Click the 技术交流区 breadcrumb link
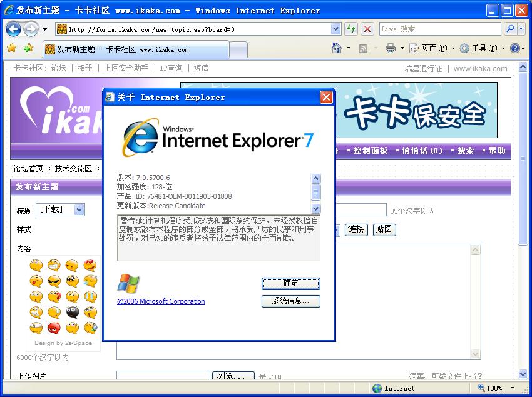Image resolution: width=532 pixels, height=397 pixels. (x=74, y=169)
